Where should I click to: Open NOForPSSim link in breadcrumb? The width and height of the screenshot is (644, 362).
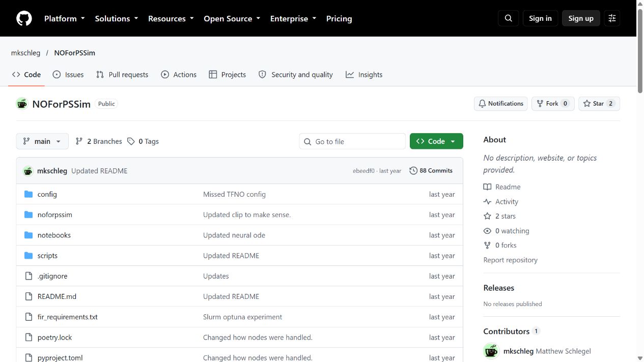74,53
